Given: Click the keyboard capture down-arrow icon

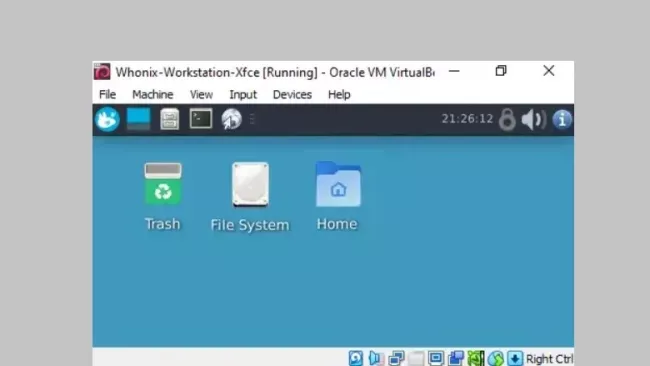Looking at the screenshot, I should pyautogui.click(x=515, y=358).
